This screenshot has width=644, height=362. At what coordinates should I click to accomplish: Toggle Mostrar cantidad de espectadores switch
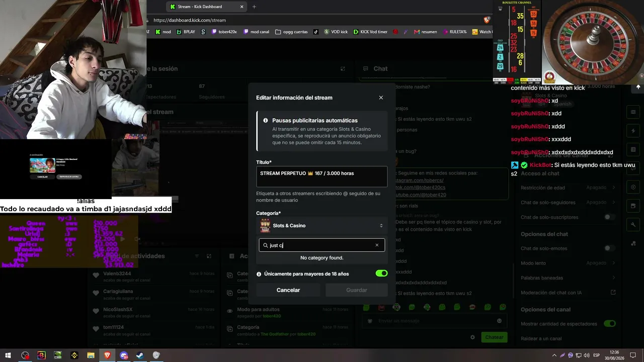[x=610, y=324]
